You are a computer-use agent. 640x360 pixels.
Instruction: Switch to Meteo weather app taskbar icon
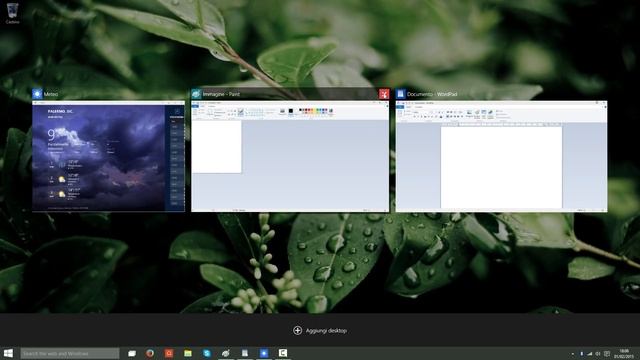pyautogui.click(x=264, y=353)
